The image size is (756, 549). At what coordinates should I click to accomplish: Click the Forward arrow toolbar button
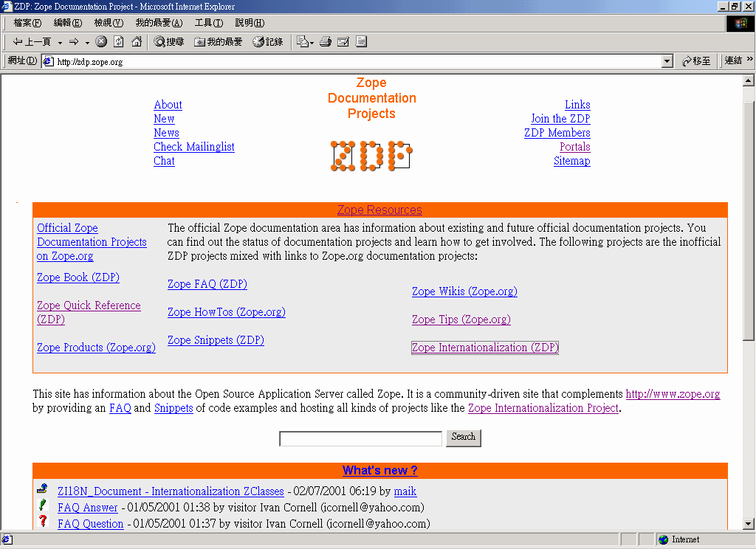(x=74, y=42)
